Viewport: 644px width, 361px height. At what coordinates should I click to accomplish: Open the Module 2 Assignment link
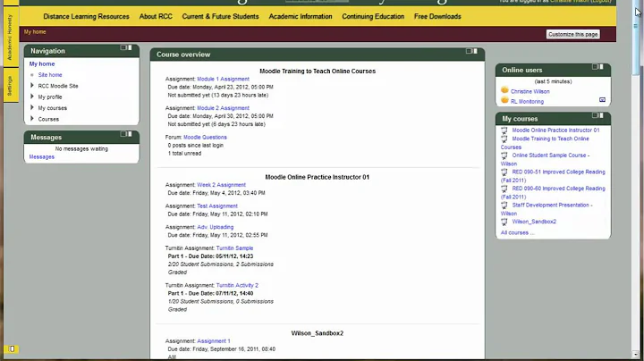click(x=223, y=108)
